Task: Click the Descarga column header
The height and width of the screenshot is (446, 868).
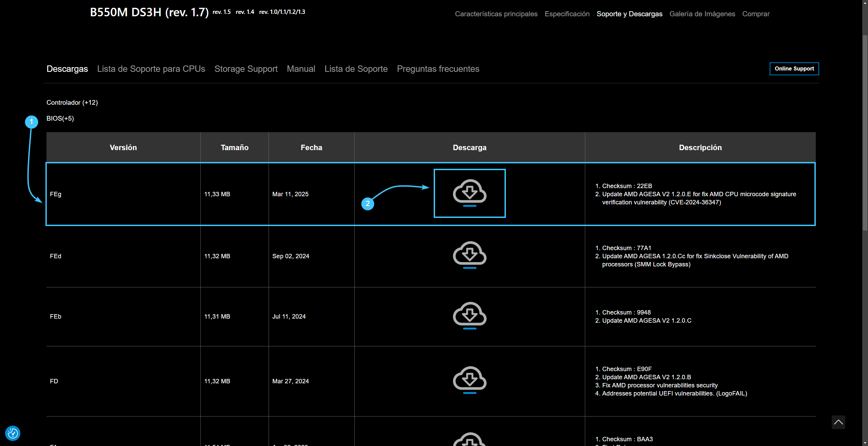Action: pyautogui.click(x=470, y=147)
